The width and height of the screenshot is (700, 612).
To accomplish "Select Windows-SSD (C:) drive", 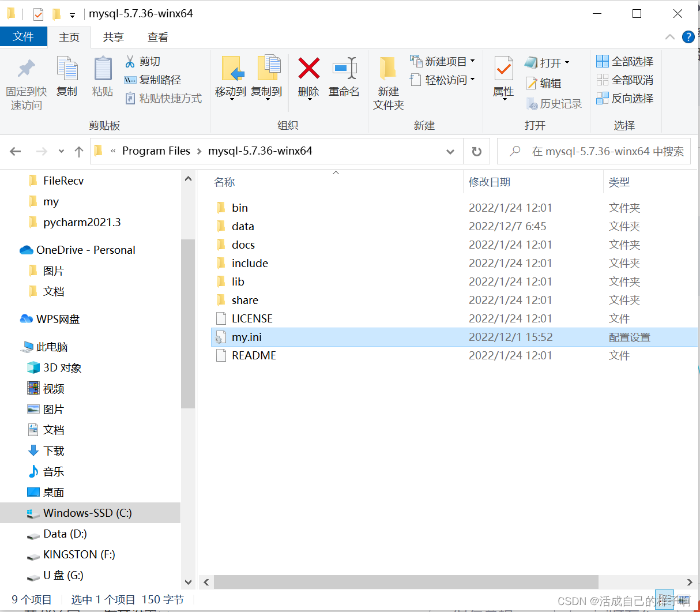I will pos(90,513).
